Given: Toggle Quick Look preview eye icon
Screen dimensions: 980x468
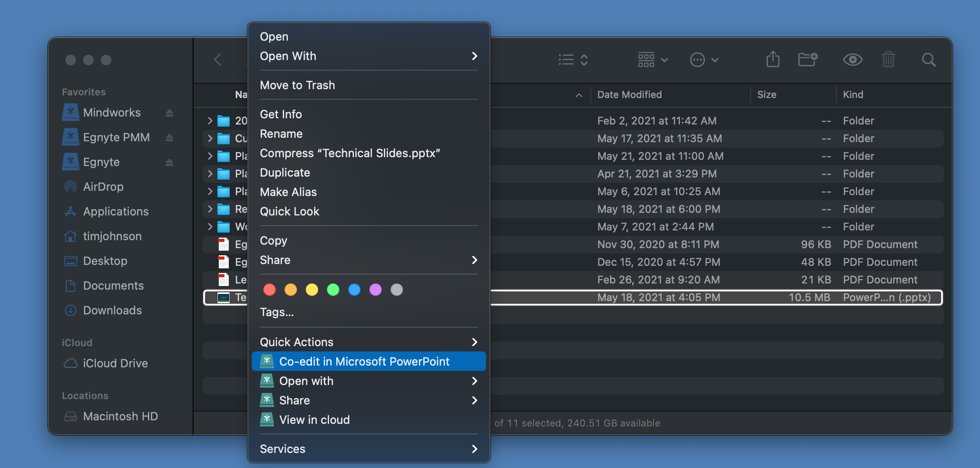Looking at the screenshot, I should (852, 60).
